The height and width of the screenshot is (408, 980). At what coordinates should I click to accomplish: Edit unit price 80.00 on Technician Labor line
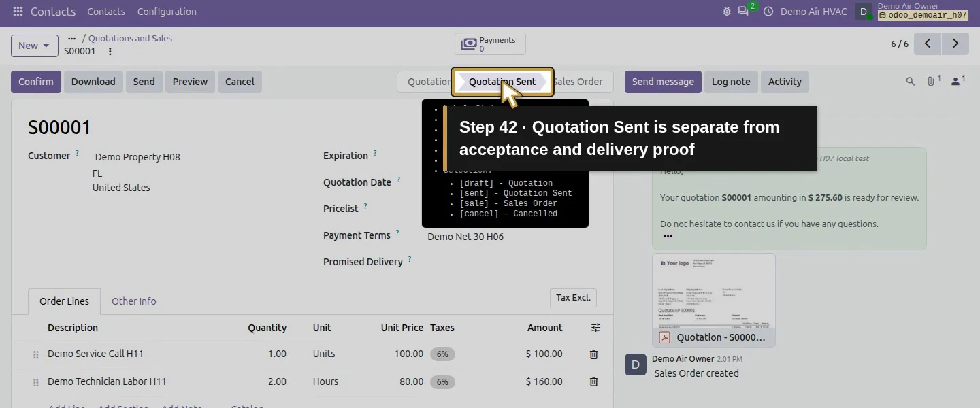(x=411, y=381)
